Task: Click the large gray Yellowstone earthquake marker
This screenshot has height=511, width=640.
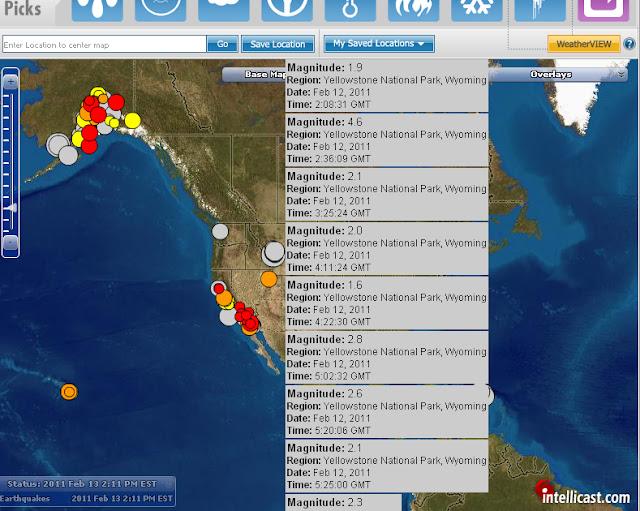Action: (x=274, y=253)
